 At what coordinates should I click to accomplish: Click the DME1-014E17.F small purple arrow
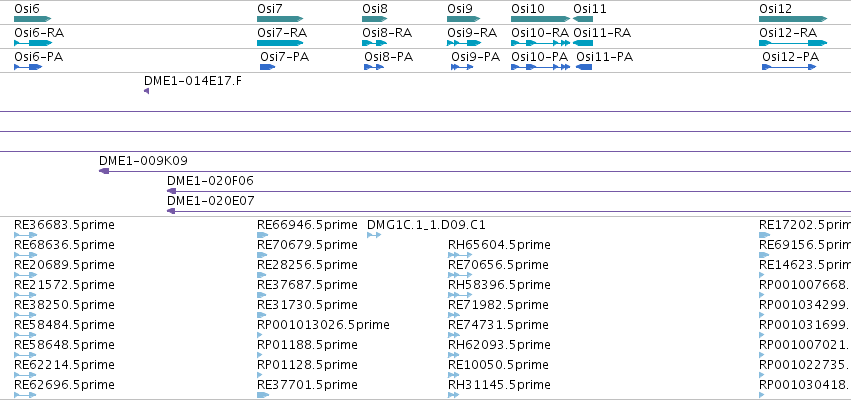[146, 91]
